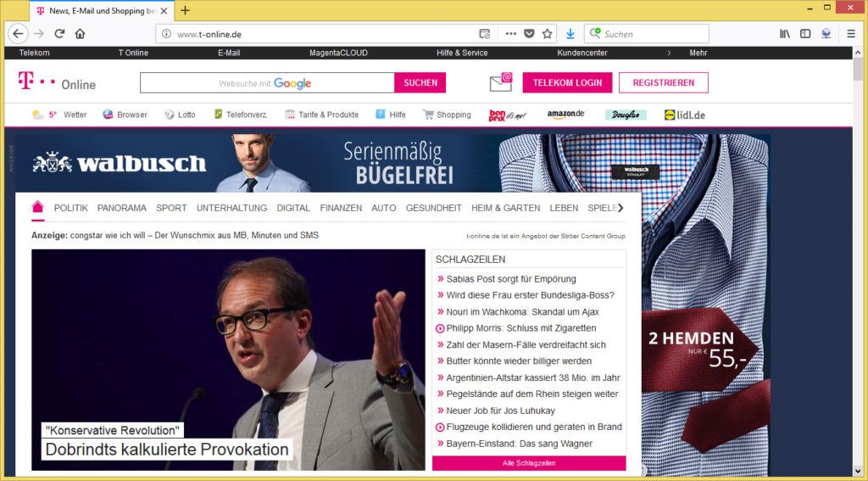Visit the Douglas partner logo
The height and width of the screenshot is (481, 868).
tap(626, 115)
